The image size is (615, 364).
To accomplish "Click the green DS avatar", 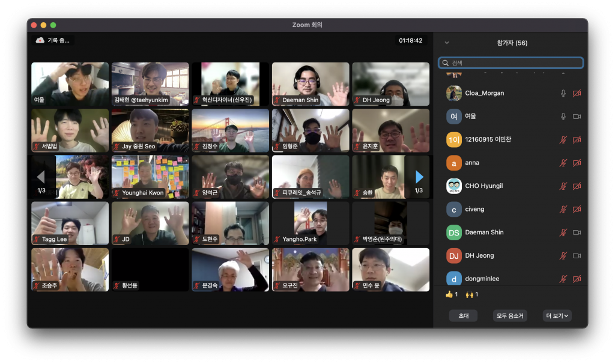I will [x=454, y=232].
